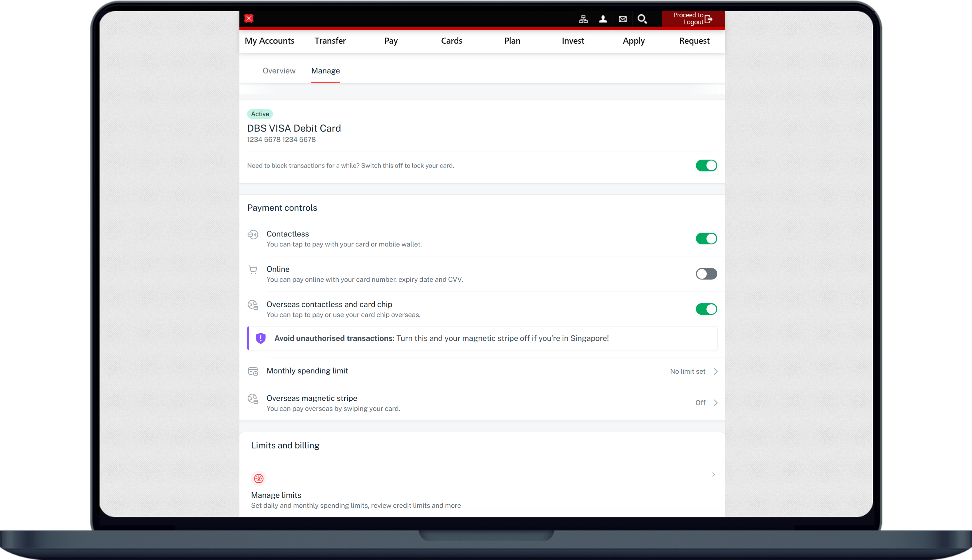Switch to the Overview tab

[x=279, y=71]
